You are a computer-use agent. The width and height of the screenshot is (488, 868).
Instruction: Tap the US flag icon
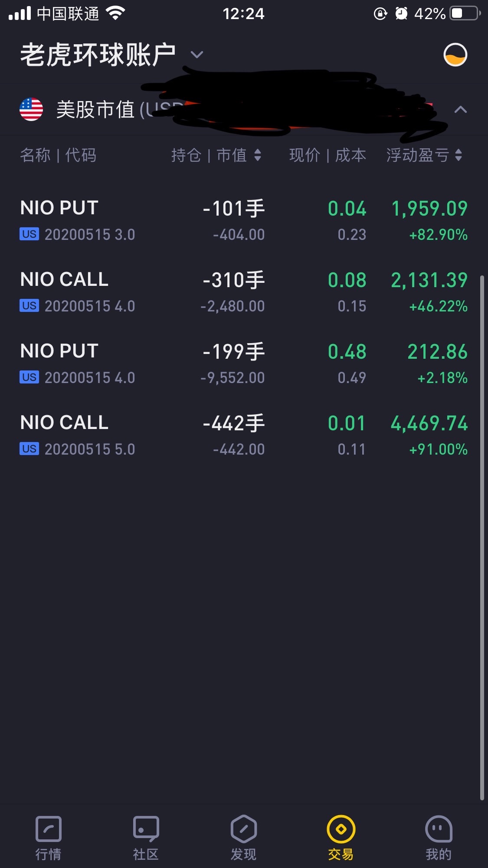[31, 109]
